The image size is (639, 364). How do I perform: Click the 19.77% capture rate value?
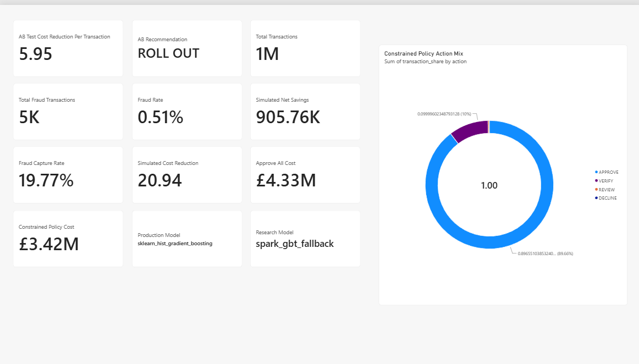point(46,180)
